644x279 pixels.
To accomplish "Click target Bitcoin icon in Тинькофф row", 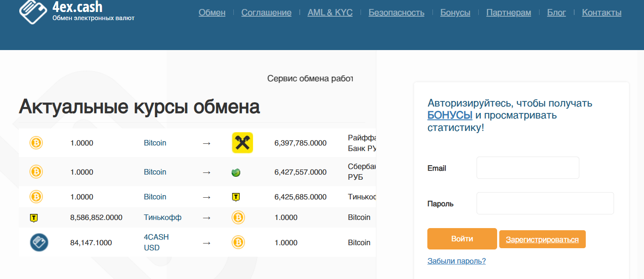I will [238, 217].
